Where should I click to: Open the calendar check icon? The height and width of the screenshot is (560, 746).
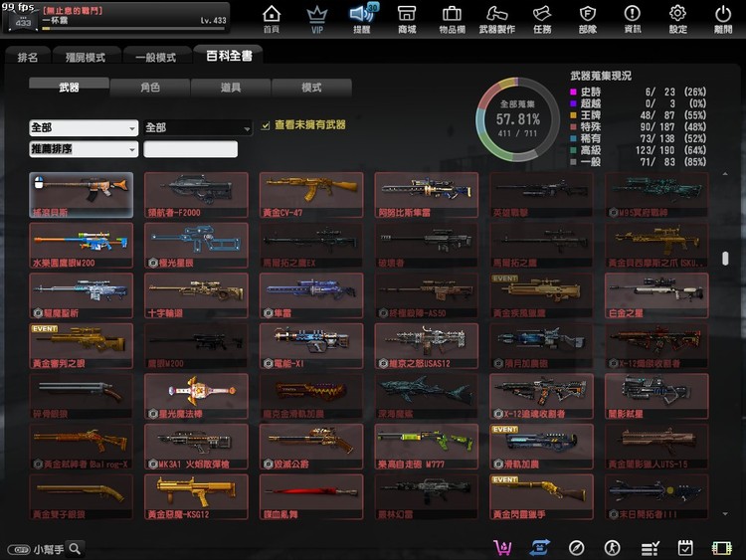click(x=684, y=548)
